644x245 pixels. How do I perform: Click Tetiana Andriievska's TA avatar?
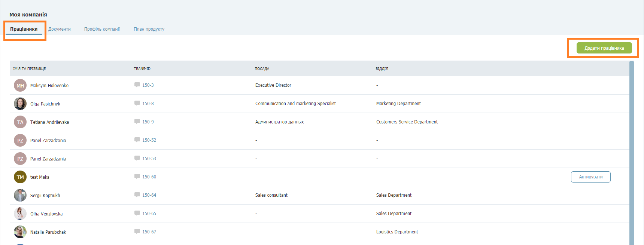click(x=20, y=122)
